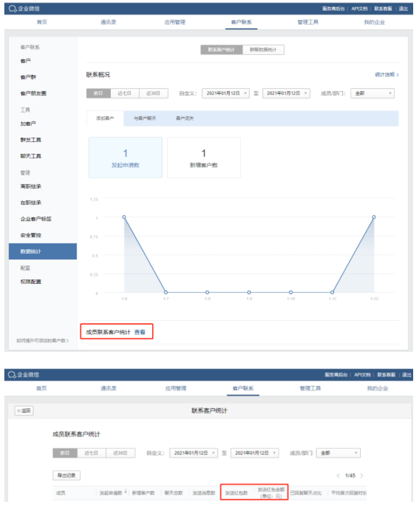Click 联系客服 in the top window header
Image resolution: width=420 pixels, height=510 pixels.
pyautogui.click(x=383, y=9)
